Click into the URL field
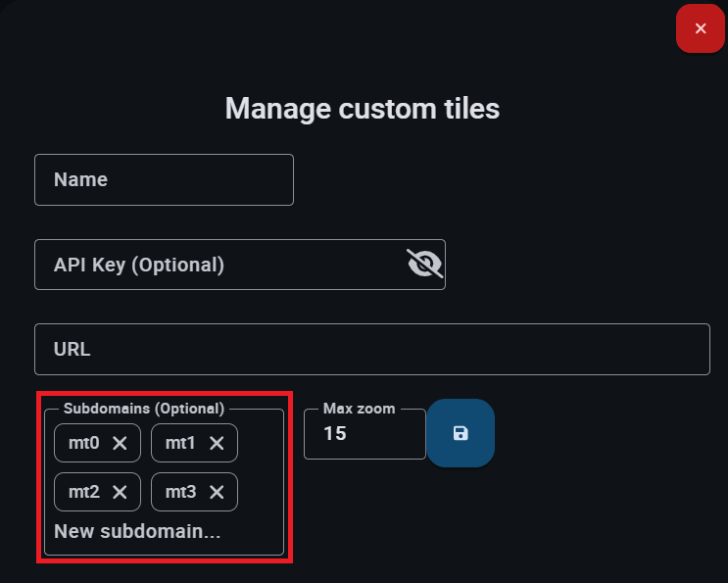 372,350
